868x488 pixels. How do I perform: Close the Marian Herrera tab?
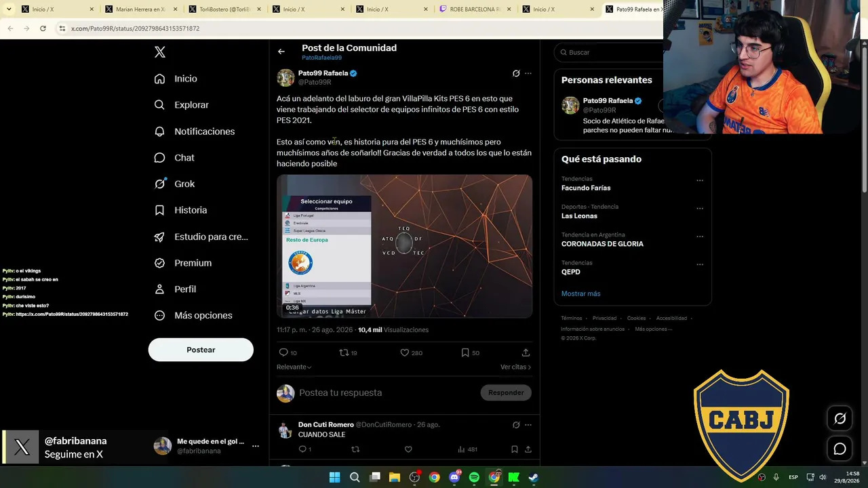(175, 9)
